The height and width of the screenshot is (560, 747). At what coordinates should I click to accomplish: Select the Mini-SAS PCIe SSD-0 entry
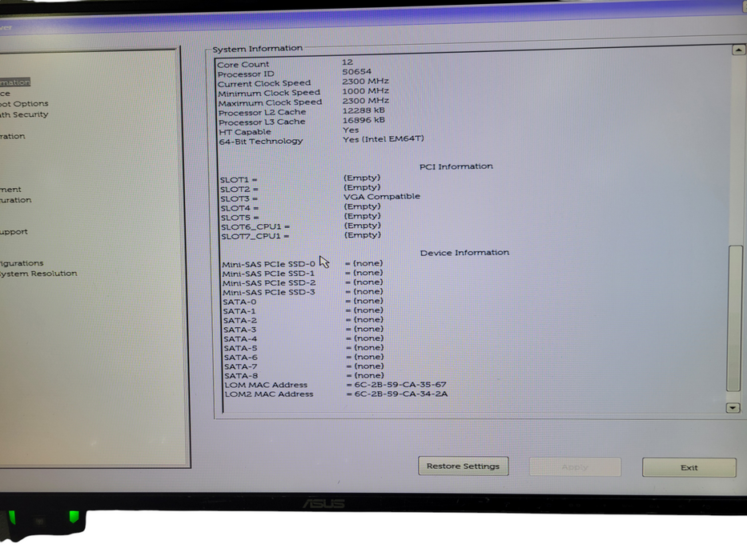pos(304,263)
